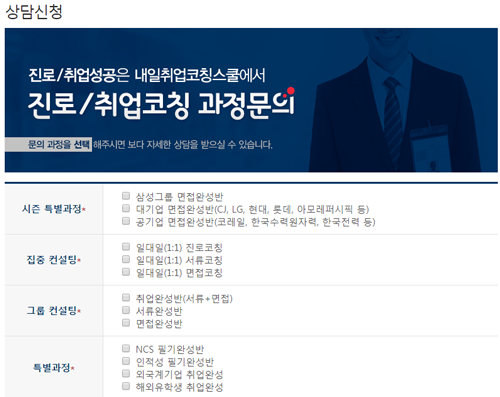Tick the 일대일(1:1) 면접코칭 checkbox
Viewport: 500px width, 397px height.
point(126,272)
